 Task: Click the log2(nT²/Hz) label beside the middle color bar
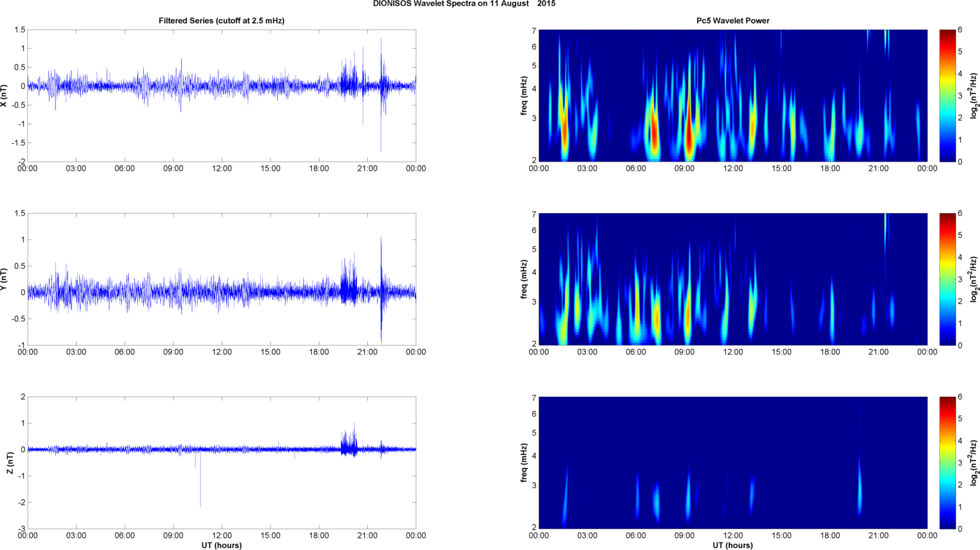[975, 279]
